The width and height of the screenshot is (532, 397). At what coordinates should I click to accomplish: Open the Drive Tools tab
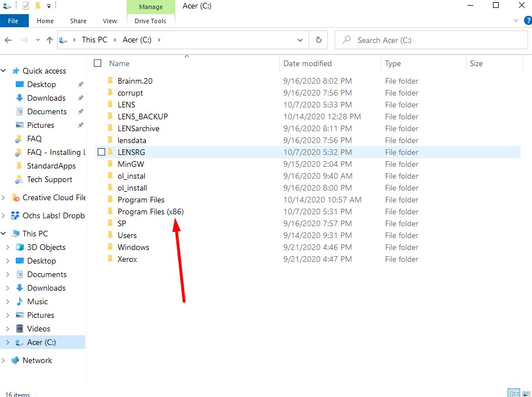[150, 21]
